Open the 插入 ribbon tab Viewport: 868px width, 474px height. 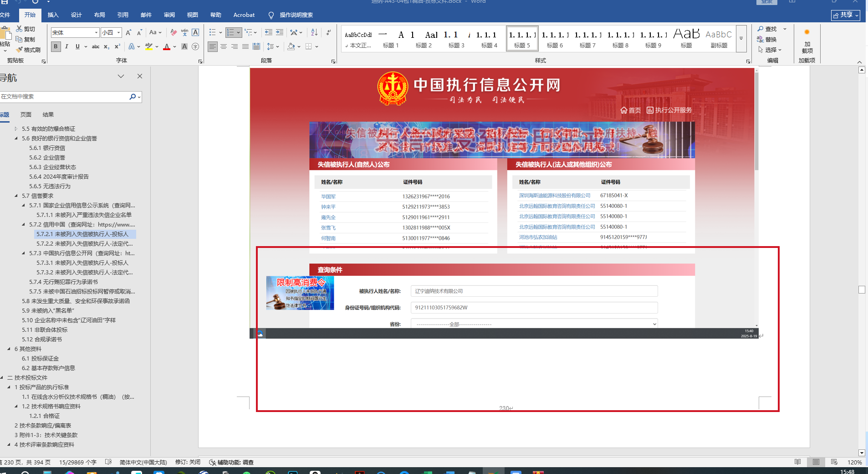tap(53, 15)
